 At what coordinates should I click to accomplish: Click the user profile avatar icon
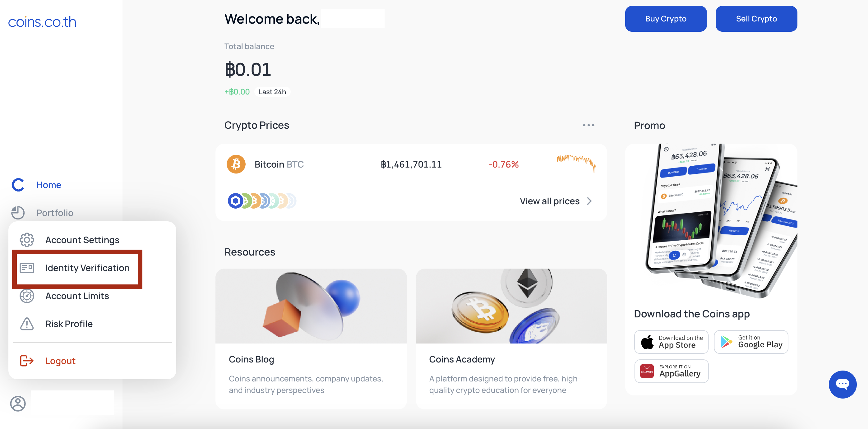pyautogui.click(x=18, y=404)
